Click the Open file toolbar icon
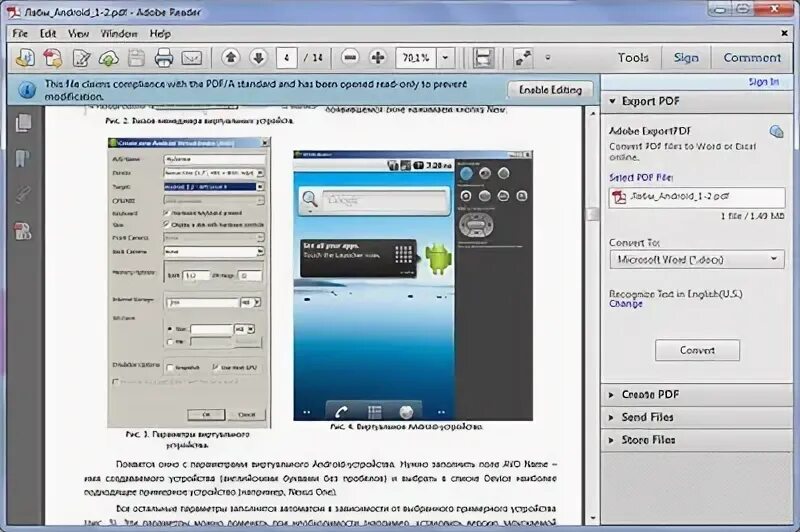 25,58
